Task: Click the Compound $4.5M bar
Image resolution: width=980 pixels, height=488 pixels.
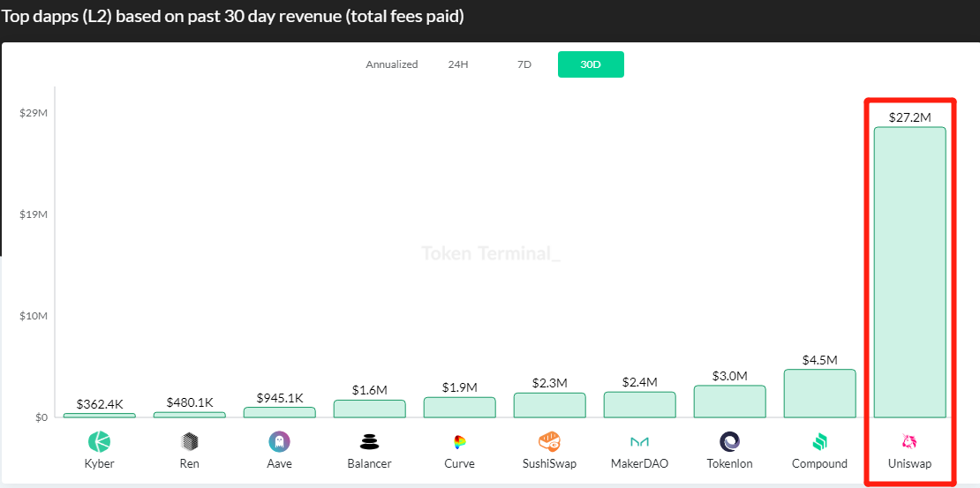Action: [819, 393]
